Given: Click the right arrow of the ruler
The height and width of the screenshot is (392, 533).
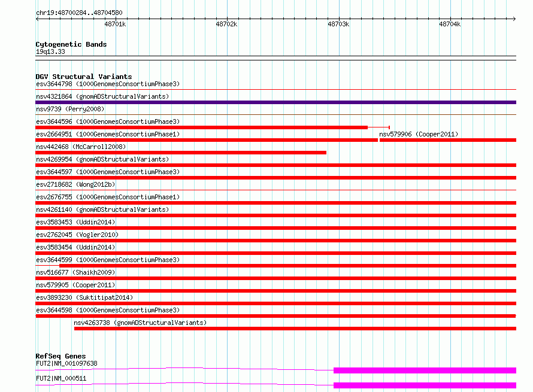Looking at the screenshot, I should click(514, 19).
